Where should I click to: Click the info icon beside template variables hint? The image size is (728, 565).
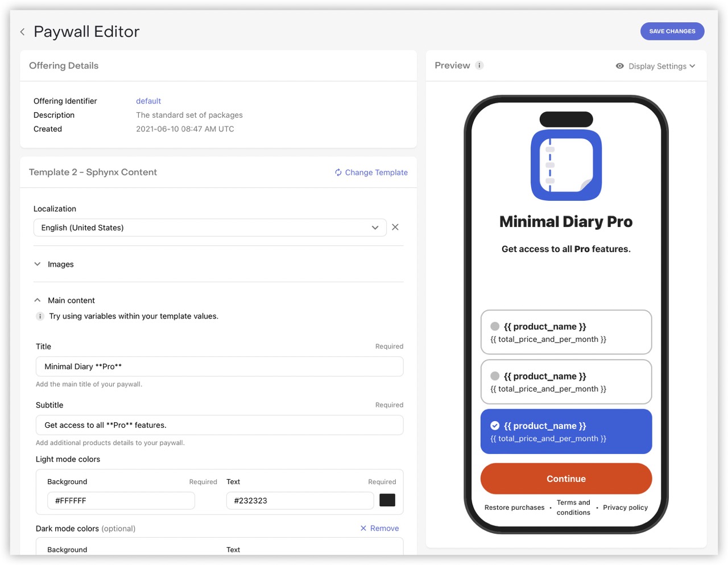coord(40,316)
